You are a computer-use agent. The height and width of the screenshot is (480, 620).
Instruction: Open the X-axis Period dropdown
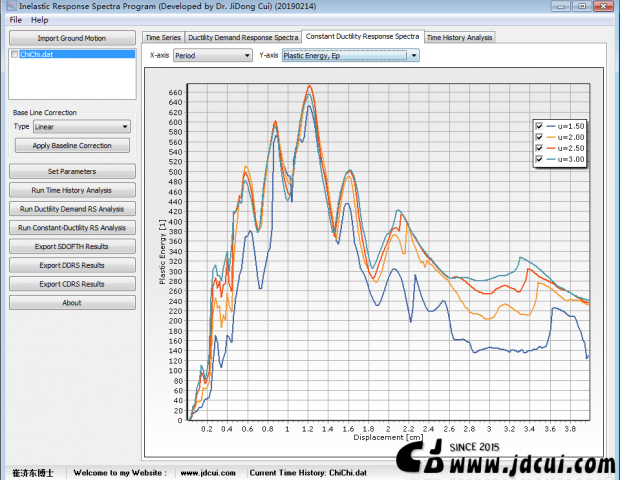[212, 56]
